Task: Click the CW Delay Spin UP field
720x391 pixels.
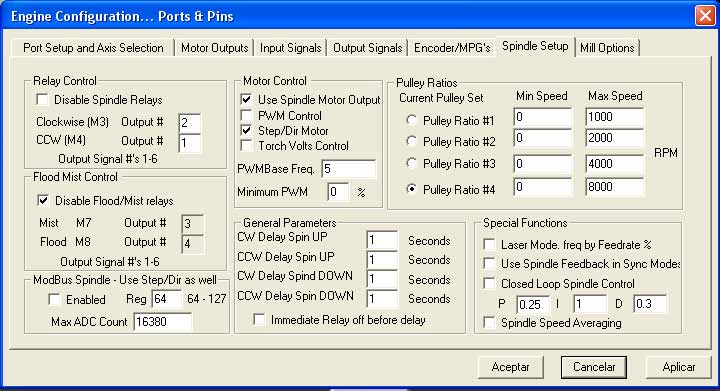Action: [x=382, y=240]
